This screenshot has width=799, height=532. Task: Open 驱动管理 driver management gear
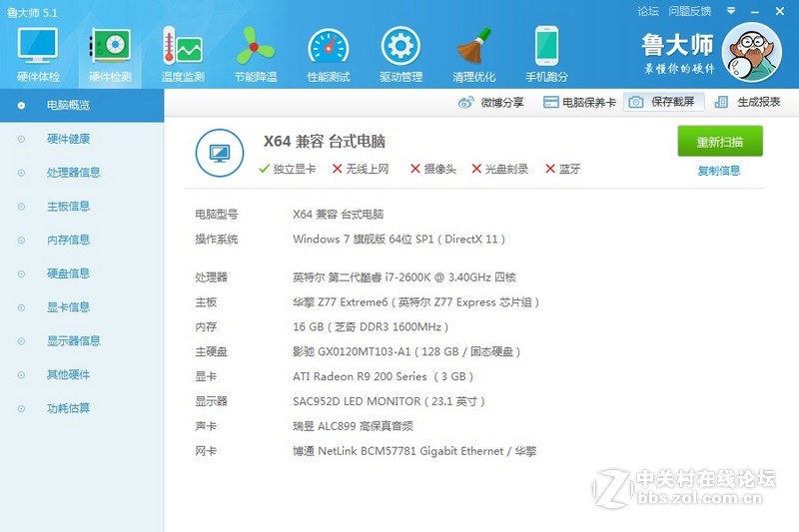[x=401, y=56]
